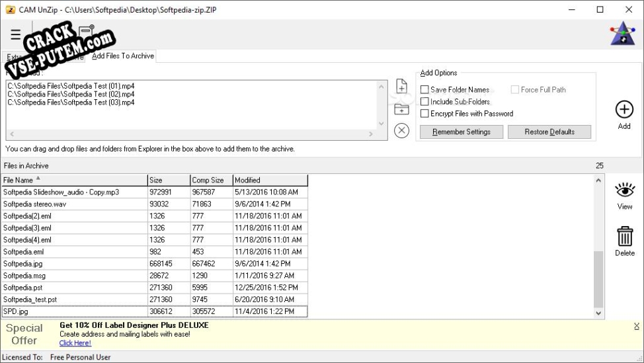This screenshot has width=644, height=363.
Task: Sort by Modified column header
Action: point(270,180)
